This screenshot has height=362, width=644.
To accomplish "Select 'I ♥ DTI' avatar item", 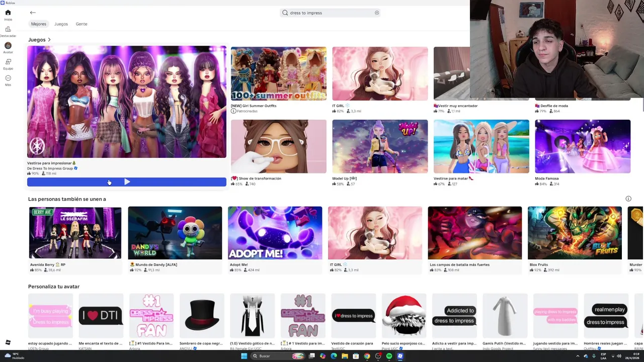I will (101, 316).
